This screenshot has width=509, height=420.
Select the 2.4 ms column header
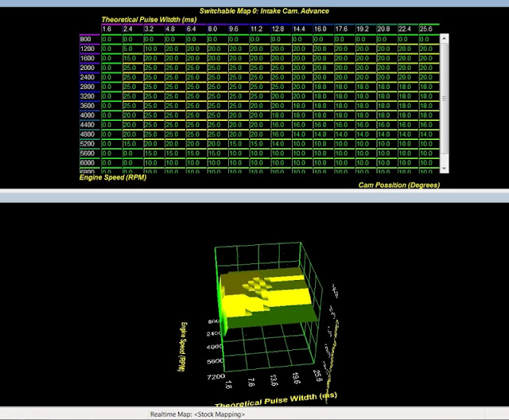pos(133,29)
